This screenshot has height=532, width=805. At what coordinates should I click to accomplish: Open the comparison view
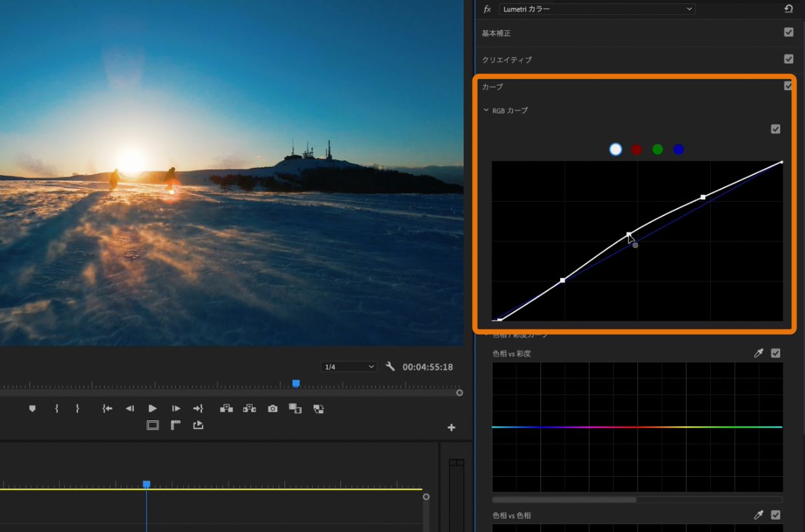point(295,409)
